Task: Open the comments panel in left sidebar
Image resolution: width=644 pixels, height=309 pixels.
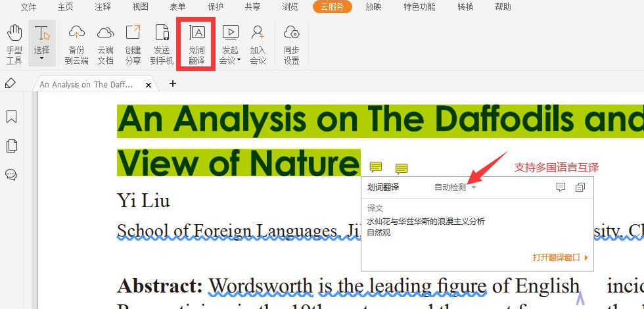Action: 11,174
